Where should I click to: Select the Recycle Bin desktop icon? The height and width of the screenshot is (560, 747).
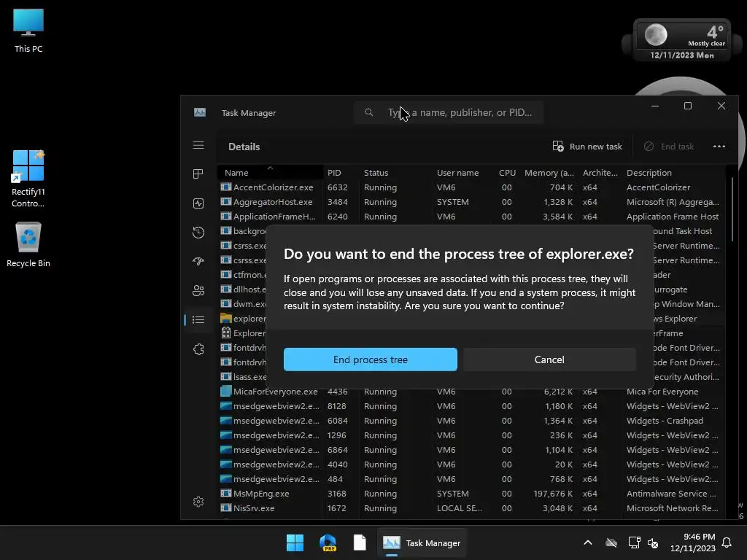point(28,244)
